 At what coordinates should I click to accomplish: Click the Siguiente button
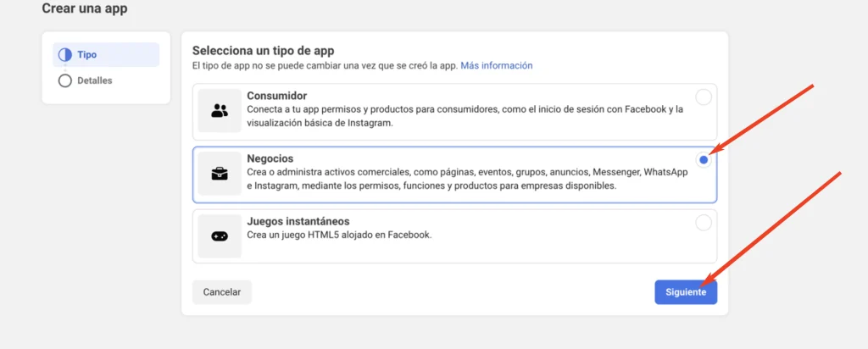pos(686,292)
